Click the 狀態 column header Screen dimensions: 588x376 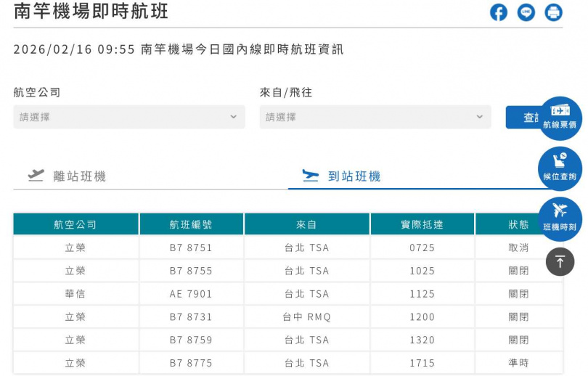pyautogui.click(x=518, y=224)
